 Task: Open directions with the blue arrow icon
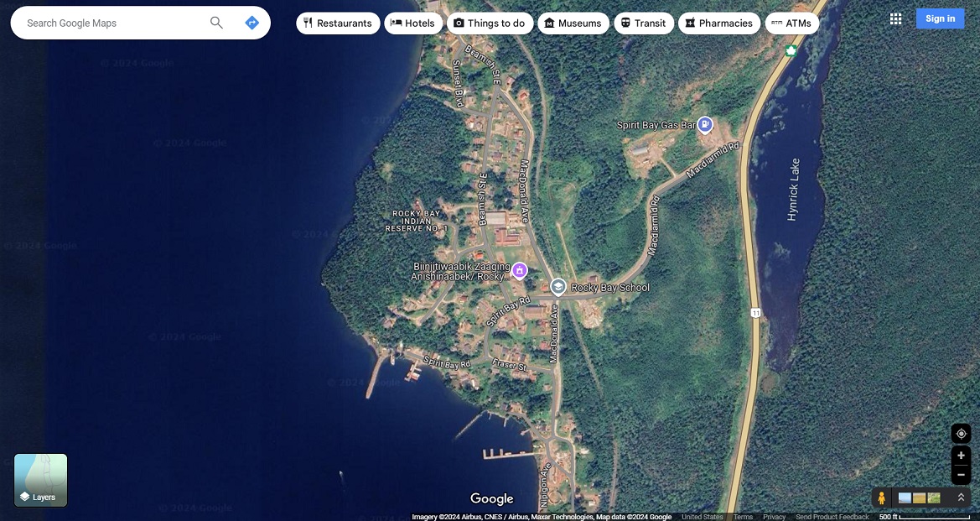(x=251, y=23)
